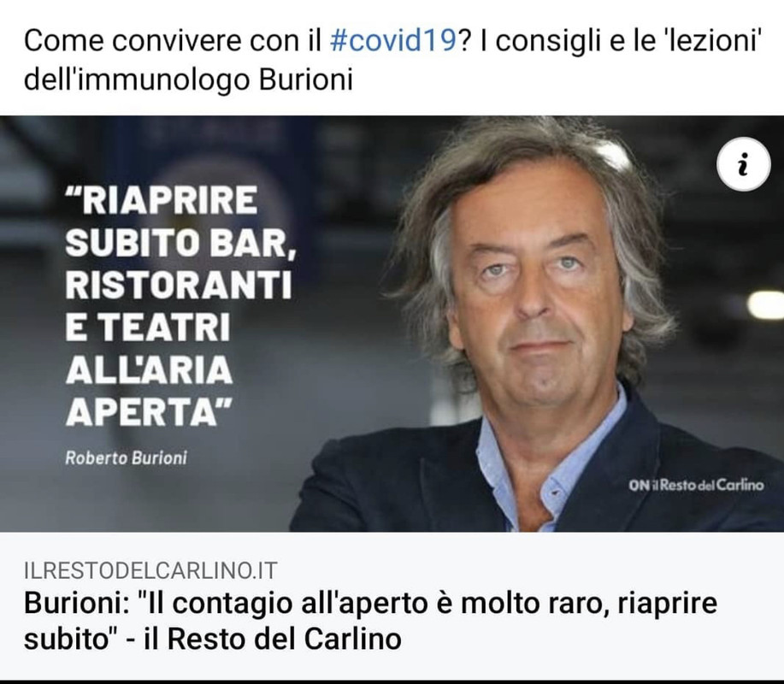Image resolution: width=784 pixels, height=684 pixels.
Task: Click the 'ON il Resto del Carlino' watermark logo
Action: [696, 485]
